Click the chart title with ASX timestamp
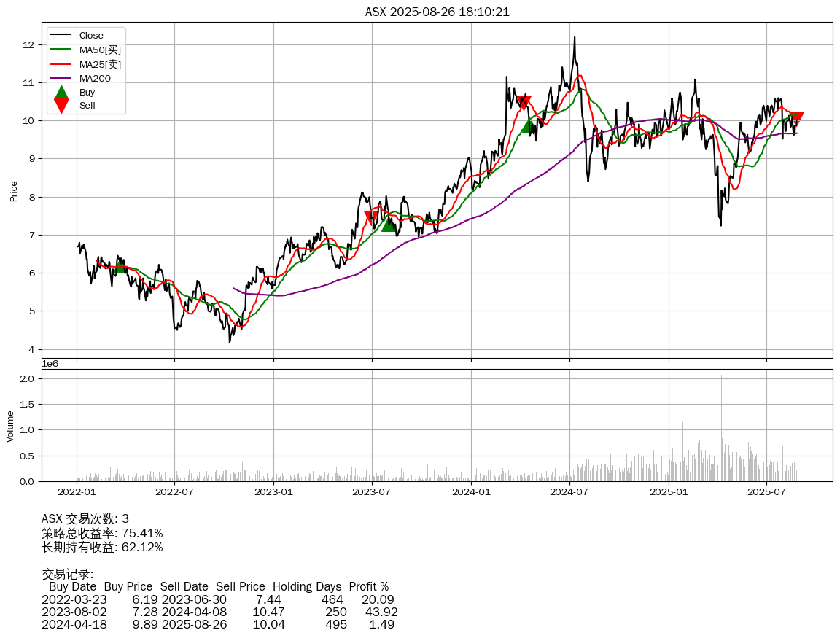 point(437,12)
